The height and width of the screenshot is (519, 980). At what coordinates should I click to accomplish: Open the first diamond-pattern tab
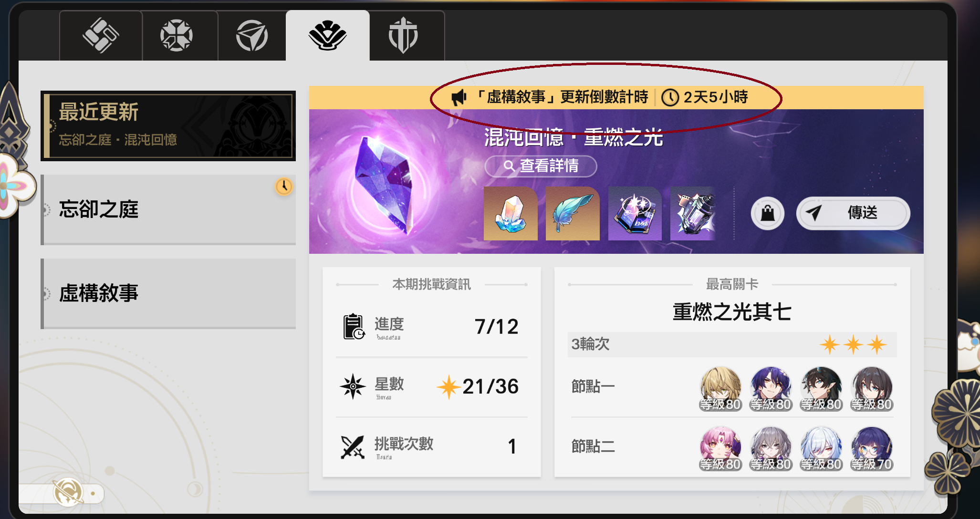click(101, 35)
